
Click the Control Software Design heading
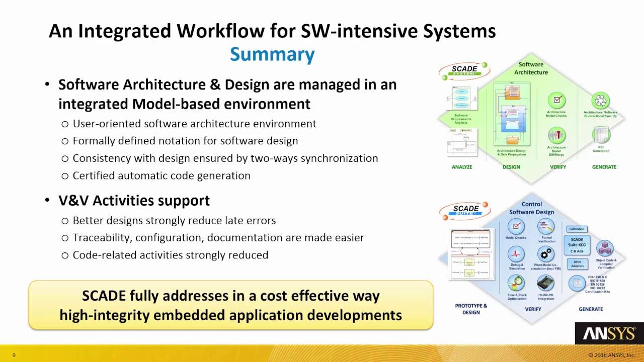[x=531, y=208]
